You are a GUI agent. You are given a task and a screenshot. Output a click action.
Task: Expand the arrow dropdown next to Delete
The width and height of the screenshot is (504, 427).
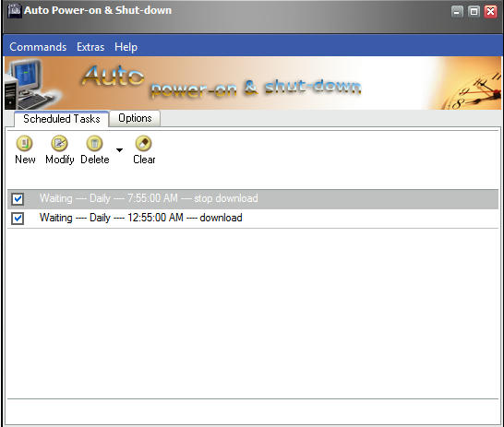coord(119,150)
